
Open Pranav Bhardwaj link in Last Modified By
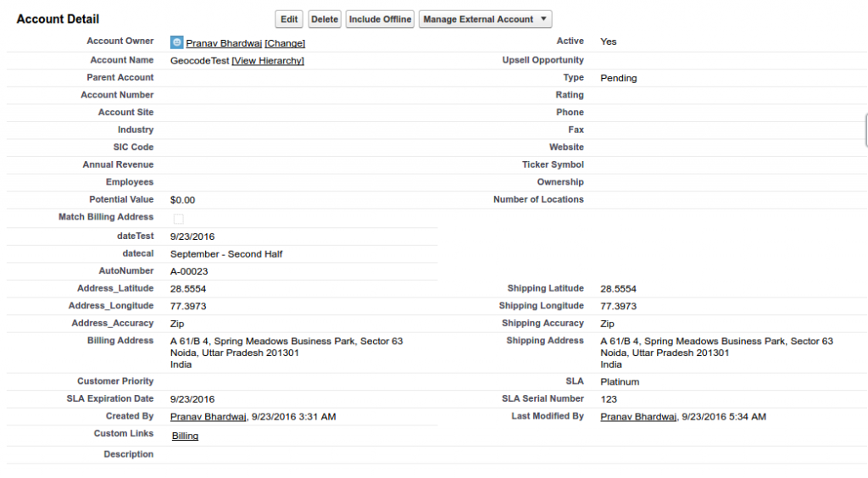[639, 417]
